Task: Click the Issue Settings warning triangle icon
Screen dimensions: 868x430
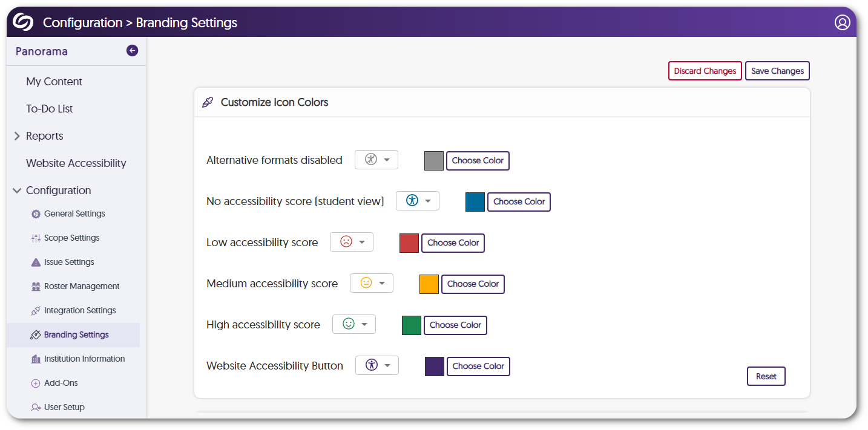Action: 36,262
